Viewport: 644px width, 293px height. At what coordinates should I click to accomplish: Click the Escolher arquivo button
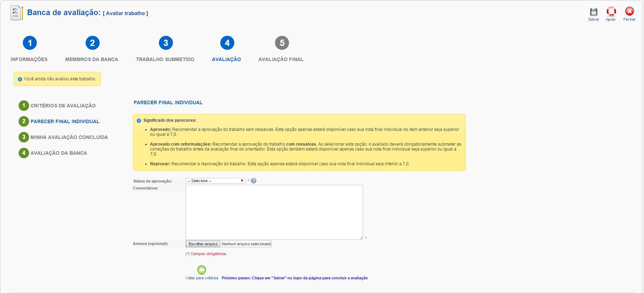pyautogui.click(x=203, y=244)
